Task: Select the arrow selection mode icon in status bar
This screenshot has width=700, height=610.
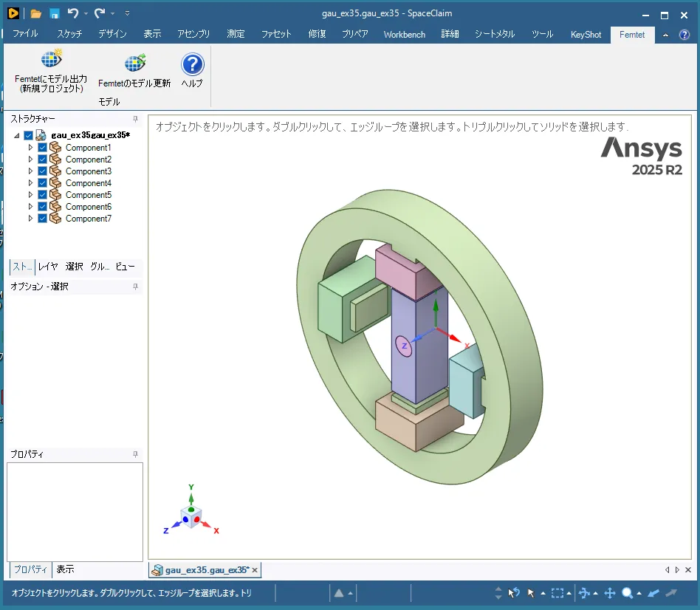Action: click(x=531, y=593)
